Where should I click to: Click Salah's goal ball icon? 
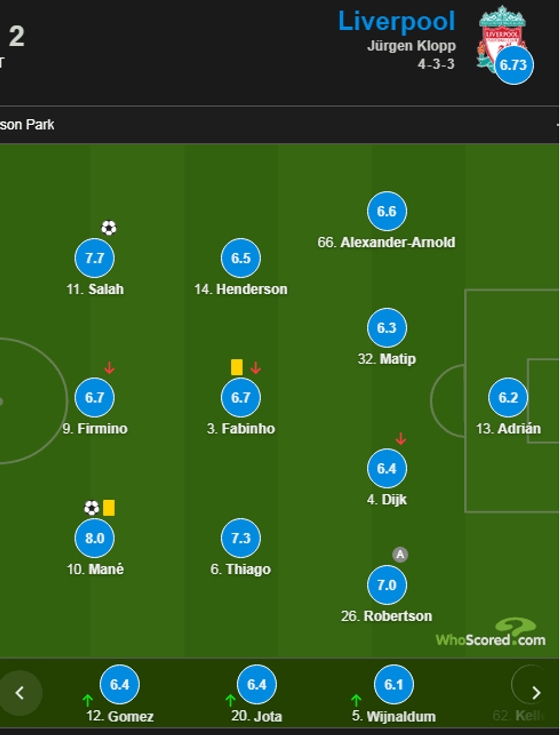109,229
